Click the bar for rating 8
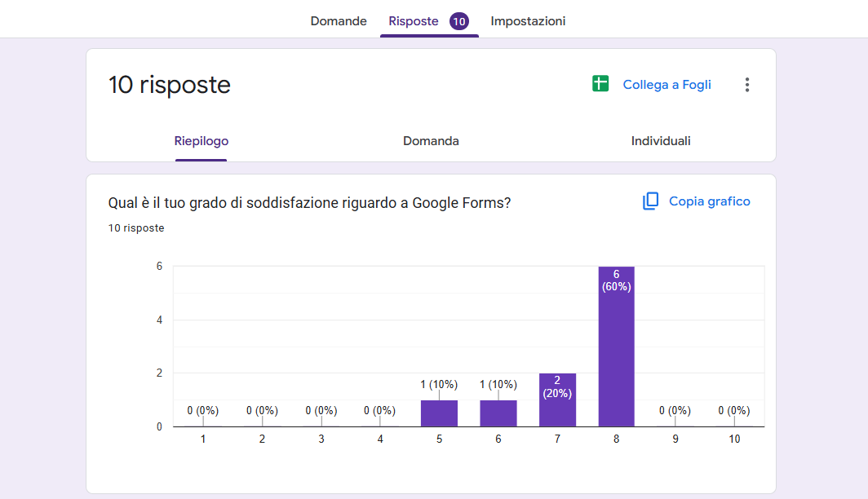The width and height of the screenshot is (868, 499). tap(616, 351)
